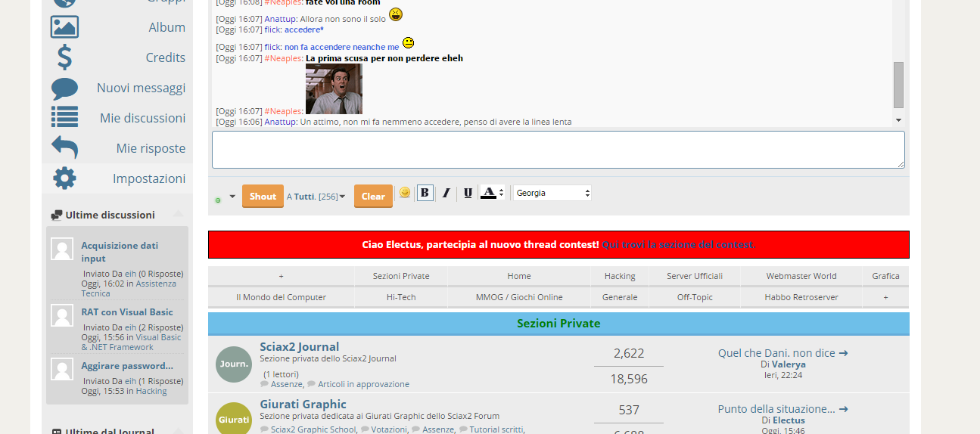Open the Georgia font dropdown
The height and width of the screenshot is (434, 980).
click(552, 193)
